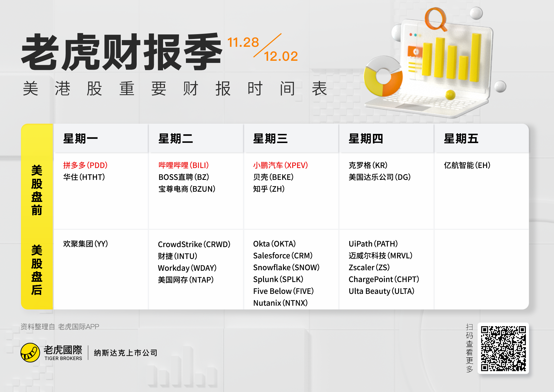Image resolution: width=554 pixels, height=392 pixels.
Task: Click 知乎 (ZH) entry
Action: [269, 189]
